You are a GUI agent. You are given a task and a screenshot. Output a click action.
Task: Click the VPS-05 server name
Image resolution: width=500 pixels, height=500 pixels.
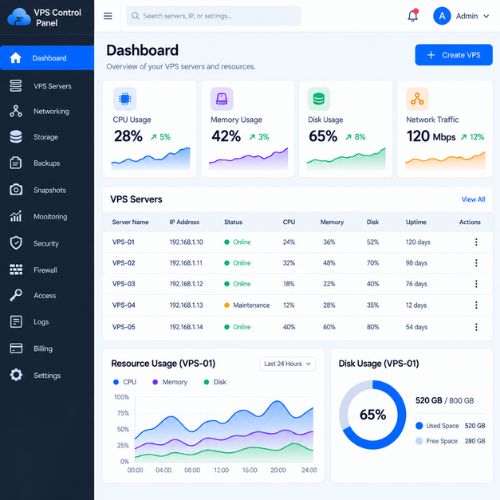124,327
